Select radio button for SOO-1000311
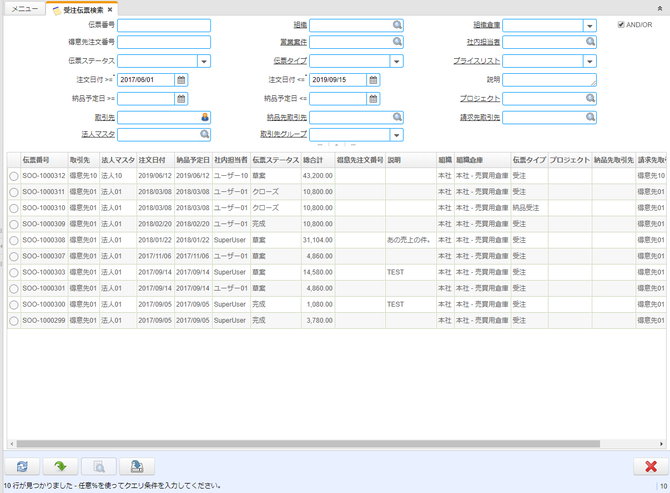The image size is (670, 493). coord(14,192)
